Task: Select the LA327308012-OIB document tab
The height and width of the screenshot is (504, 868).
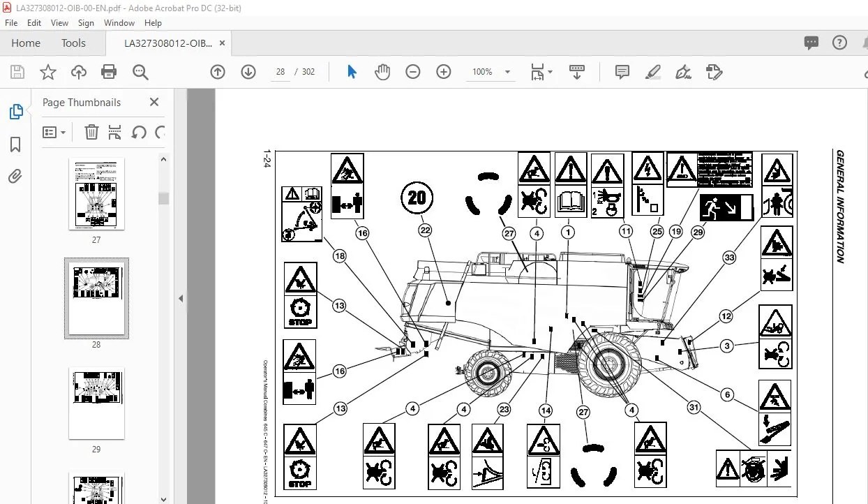Action: coord(168,43)
